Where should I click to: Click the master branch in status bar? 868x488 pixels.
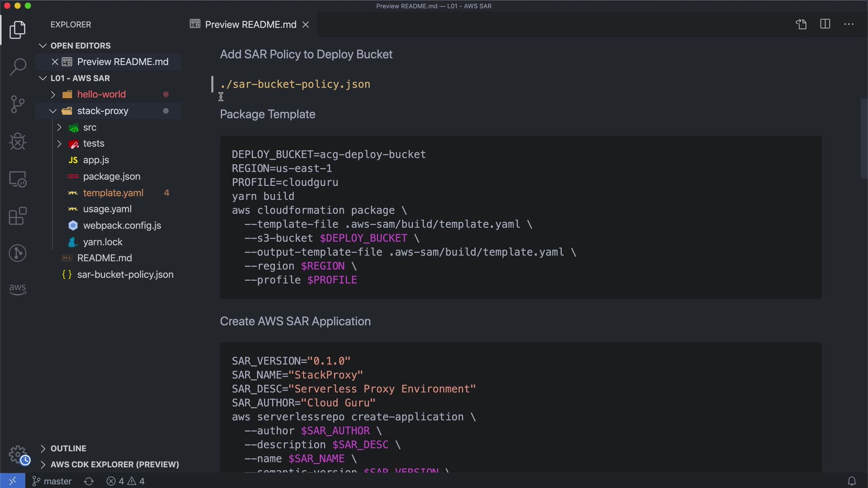52,481
